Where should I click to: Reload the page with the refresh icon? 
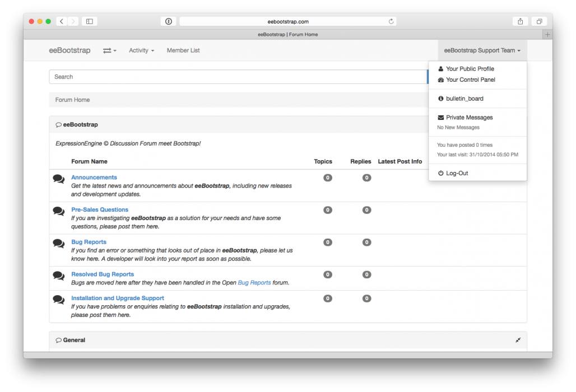click(x=391, y=21)
